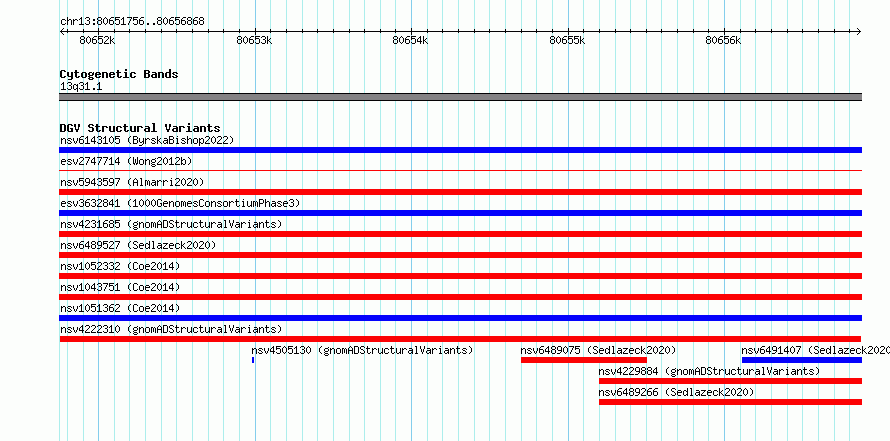Image resolution: width=890 pixels, height=441 pixels.
Task: Click the gray 13q31.1 cytogenetic band bar
Action: point(460,97)
